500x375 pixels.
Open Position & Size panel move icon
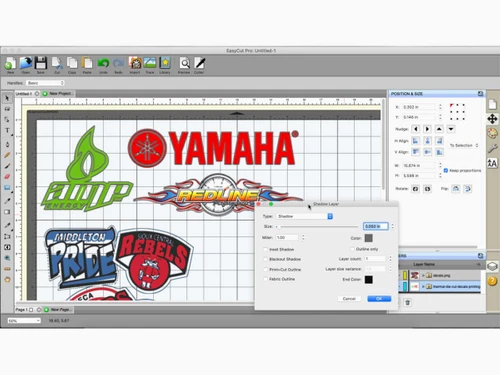point(492,119)
